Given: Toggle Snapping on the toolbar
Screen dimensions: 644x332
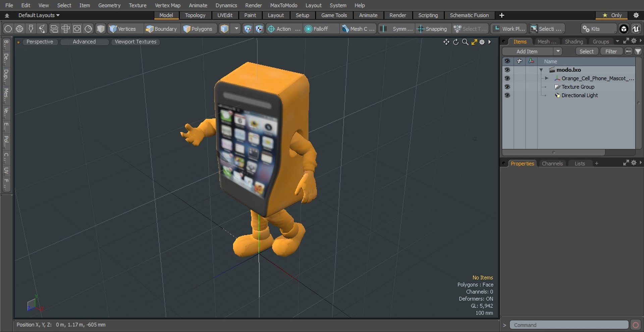Looking at the screenshot, I should [432, 29].
